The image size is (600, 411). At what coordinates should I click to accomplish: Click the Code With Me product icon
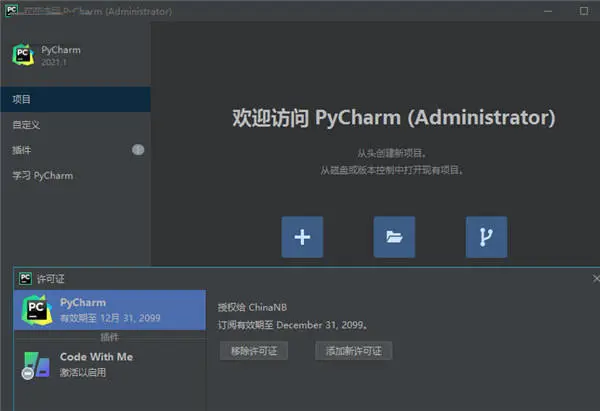tap(36, 365)
